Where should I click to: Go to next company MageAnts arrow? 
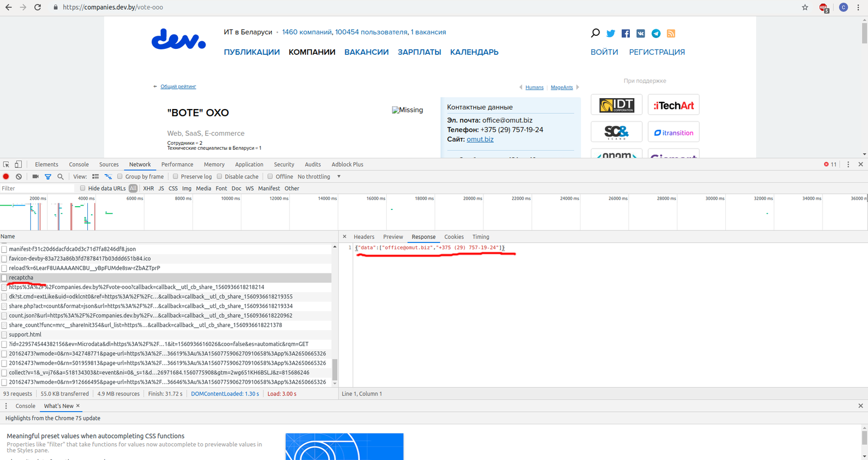pyautogui.click(x=577, y=87)
